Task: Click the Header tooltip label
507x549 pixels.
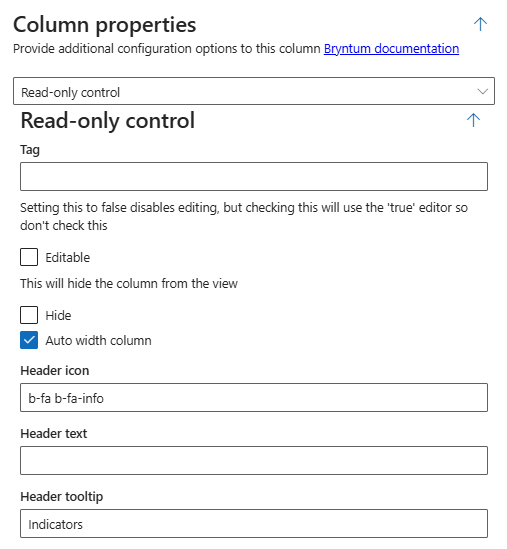Action: click(x=62, y=496)
